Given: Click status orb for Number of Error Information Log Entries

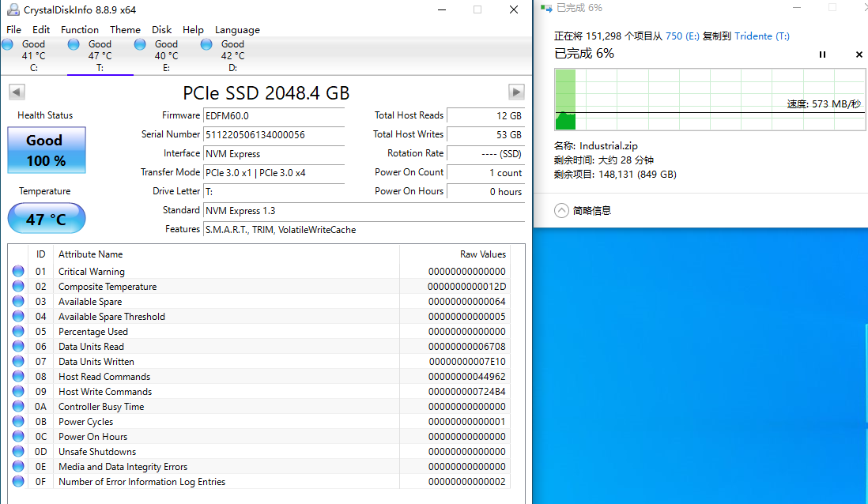Looking at the screenshot, I should tap(18, 481).
